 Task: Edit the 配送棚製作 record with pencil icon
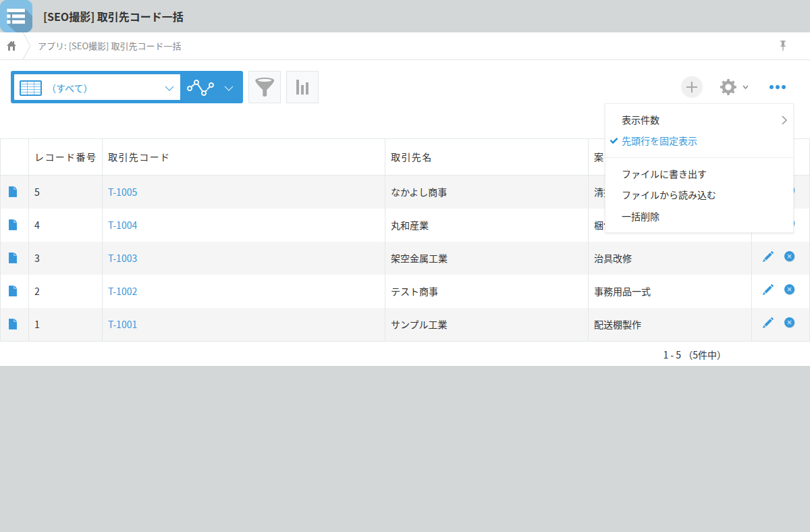767,323
